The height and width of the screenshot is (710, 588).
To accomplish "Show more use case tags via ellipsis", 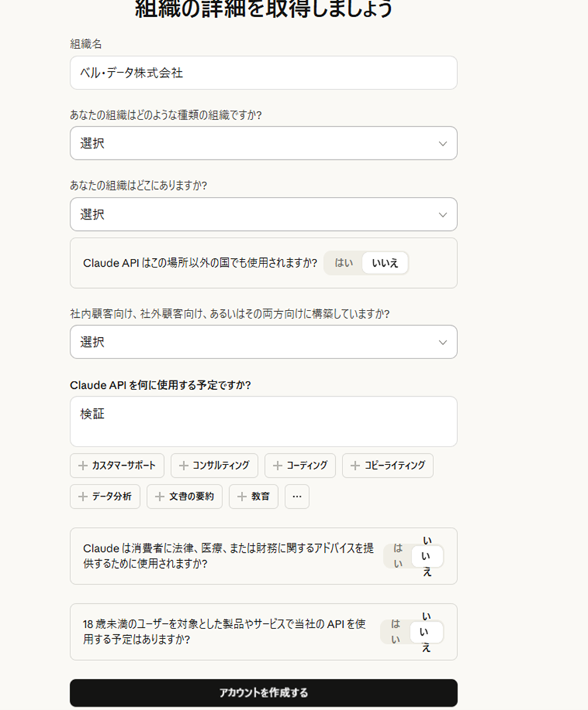I will click(297, 496).
